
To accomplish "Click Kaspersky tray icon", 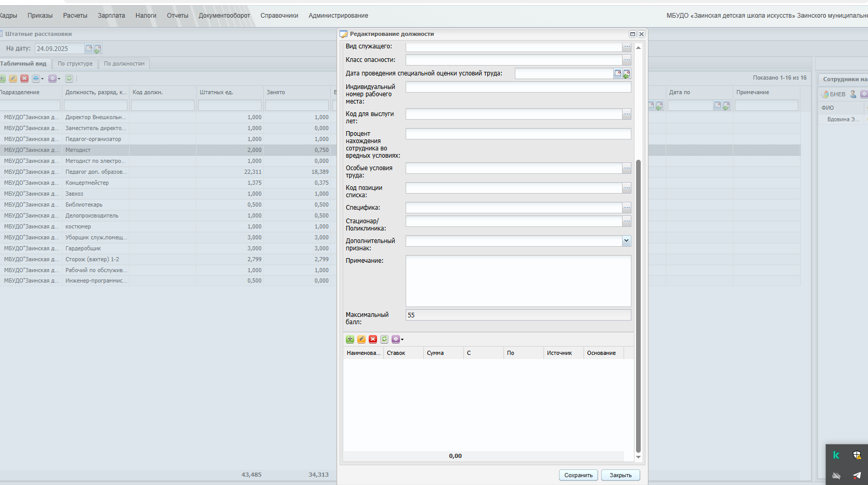I will [836, 455].
